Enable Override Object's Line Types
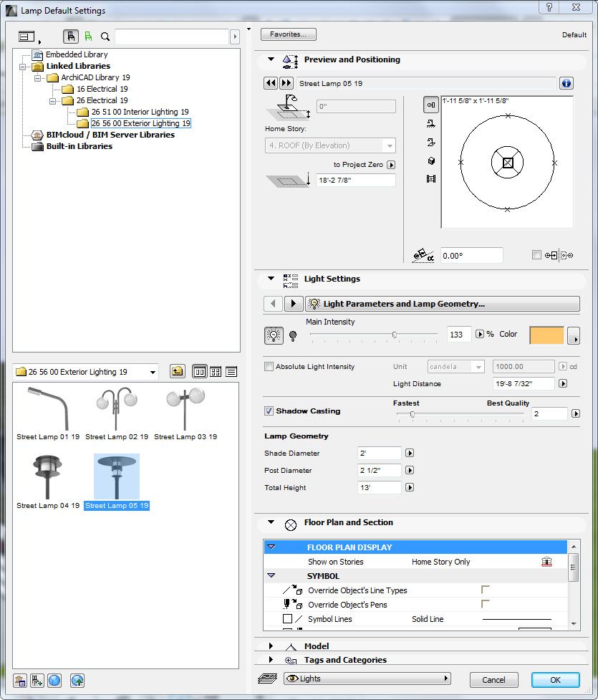The width and height of the screenshot is (598, 700). tap(486, 590)
